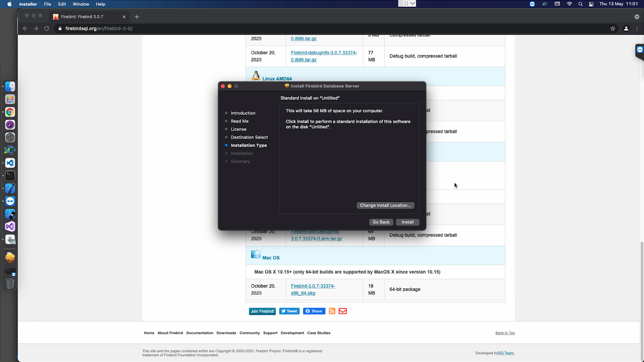The width and height of the screenshot is (644, 362).
Task: Click the TeamViewer side panel tab
Action: 640,52
